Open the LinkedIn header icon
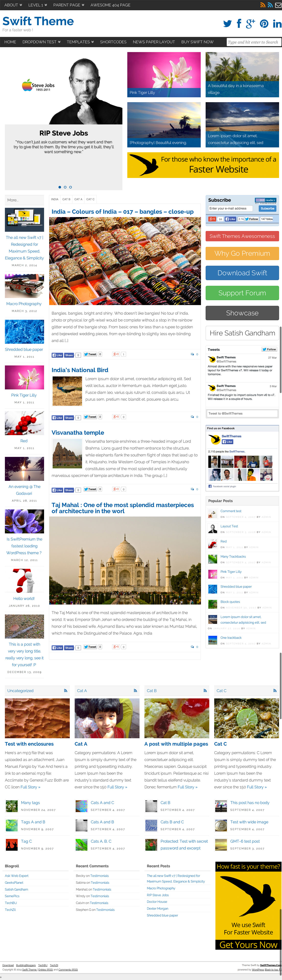Image resolution: width=282 pixels, height=980 pixels. click(x=277, y=24)
